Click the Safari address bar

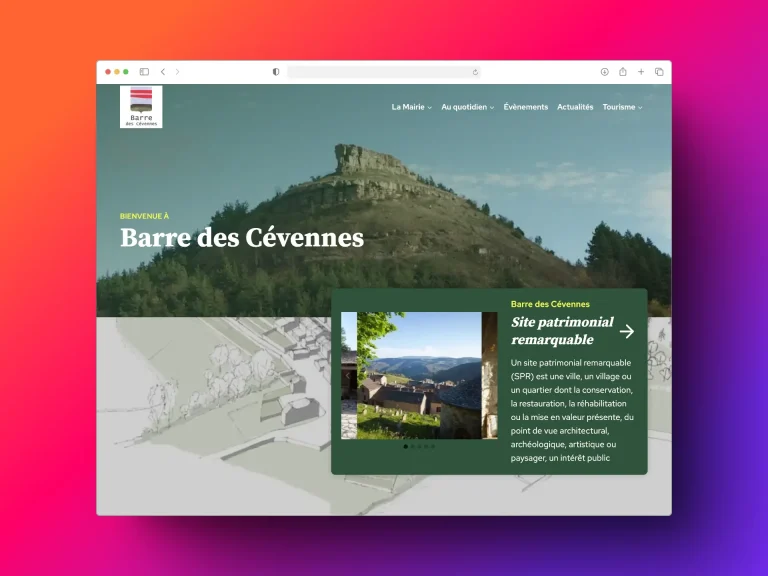[x=384, y=72]
